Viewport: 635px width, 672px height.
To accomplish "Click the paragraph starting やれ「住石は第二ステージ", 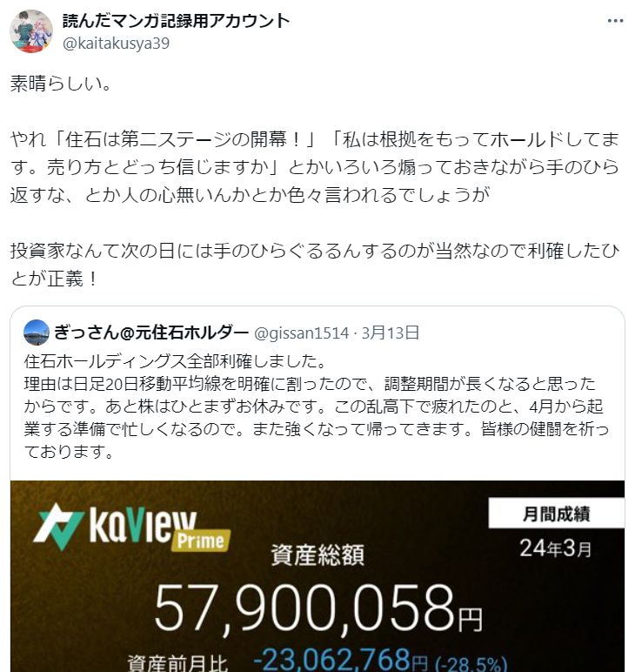I will [x=315, y=167].
